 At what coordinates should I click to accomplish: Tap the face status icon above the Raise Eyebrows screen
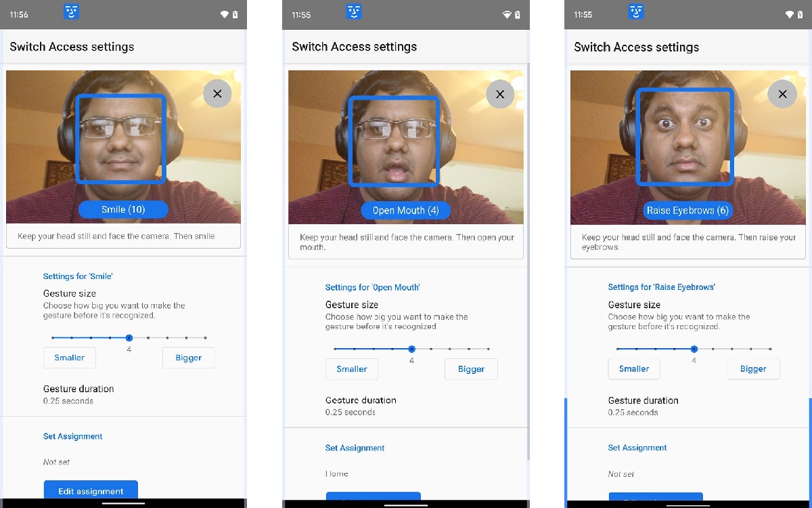click(x=635, y=12)
